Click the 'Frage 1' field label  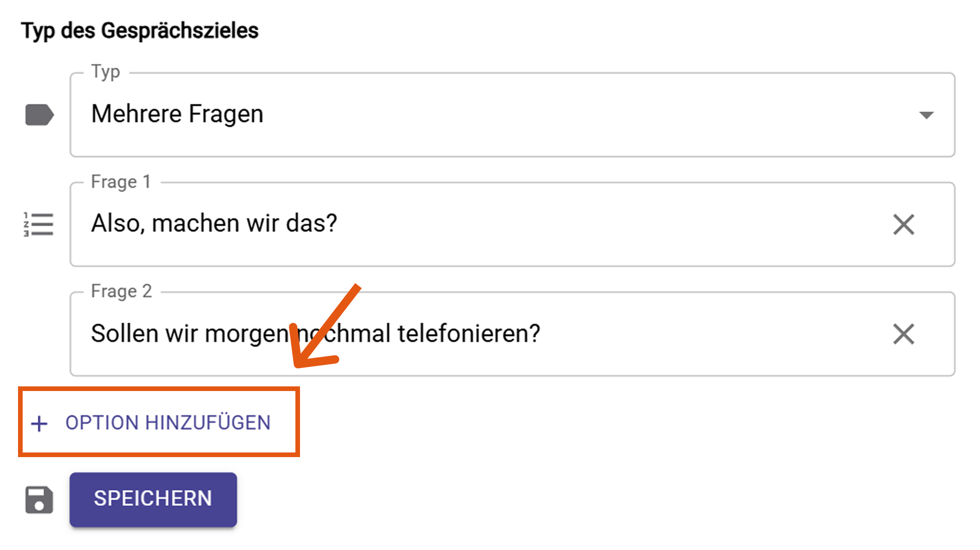tap(121, 182)
